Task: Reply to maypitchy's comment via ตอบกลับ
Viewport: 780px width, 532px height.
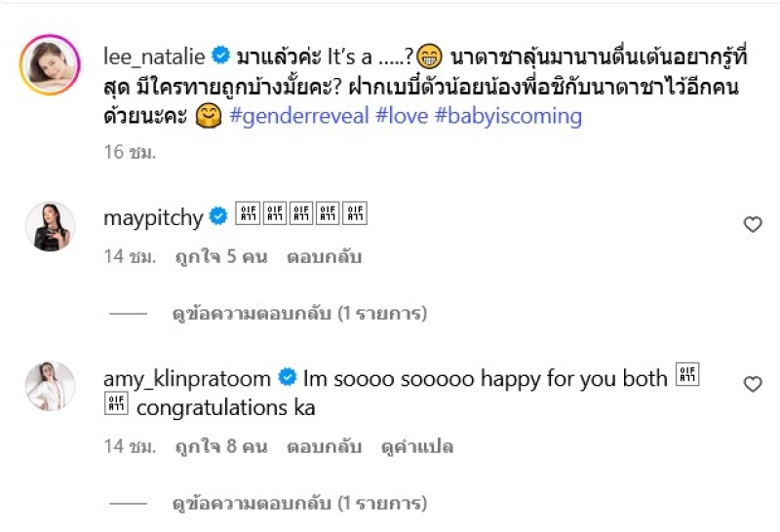Action: point(324,259)
